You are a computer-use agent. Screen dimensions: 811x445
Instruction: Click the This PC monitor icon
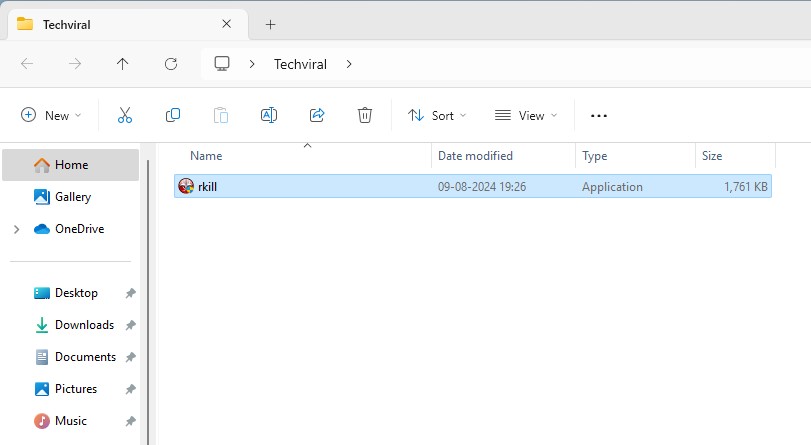pyautogui.click(x=222, y=64)
